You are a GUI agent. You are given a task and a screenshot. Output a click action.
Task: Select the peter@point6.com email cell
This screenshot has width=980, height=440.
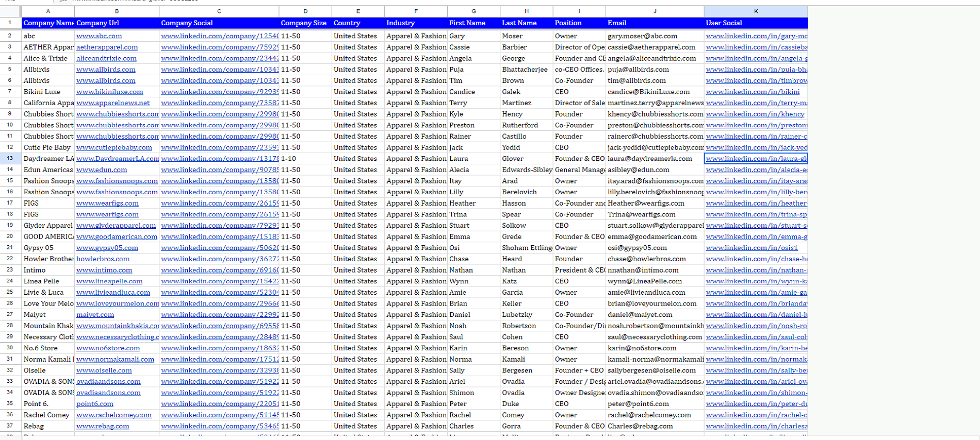click(x=655, y=404)
